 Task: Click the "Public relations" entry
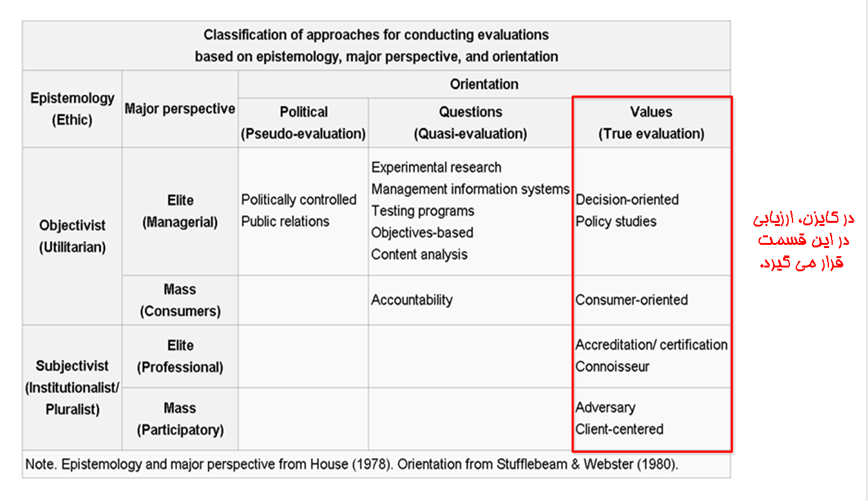(285, 222)
